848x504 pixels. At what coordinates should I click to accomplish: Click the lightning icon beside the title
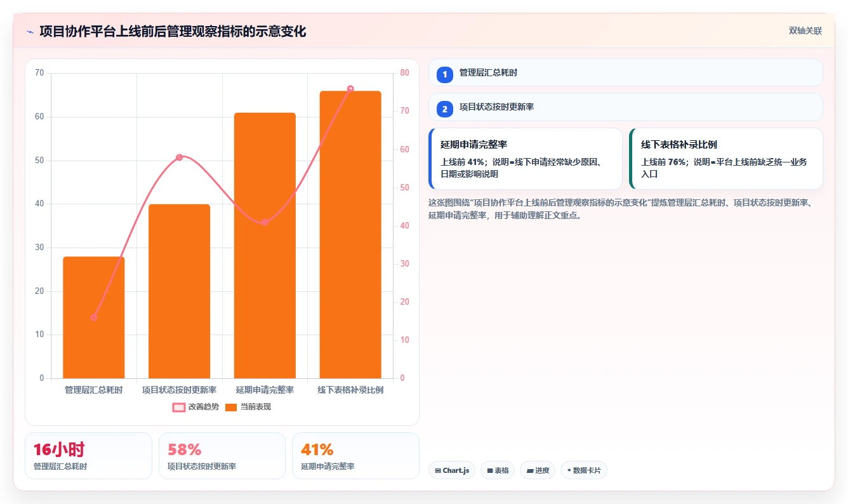click(30, 32)
